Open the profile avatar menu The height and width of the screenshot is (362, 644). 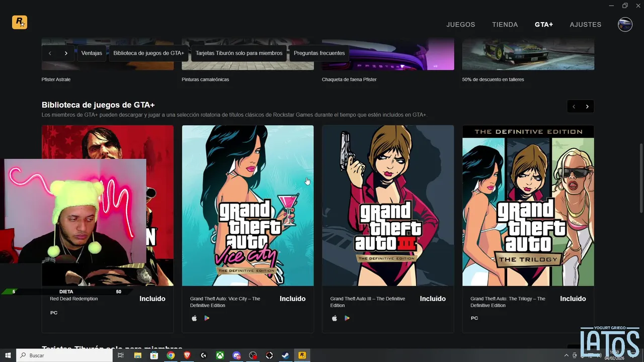click(x=625, y=24)
